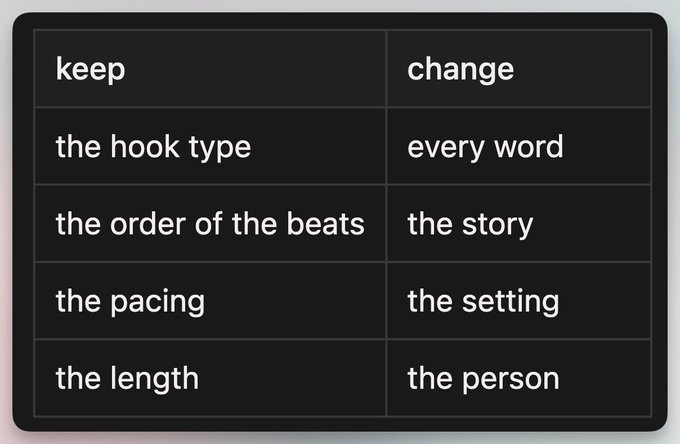
Task: Select the "the pacing" cell
Action: 210,300
